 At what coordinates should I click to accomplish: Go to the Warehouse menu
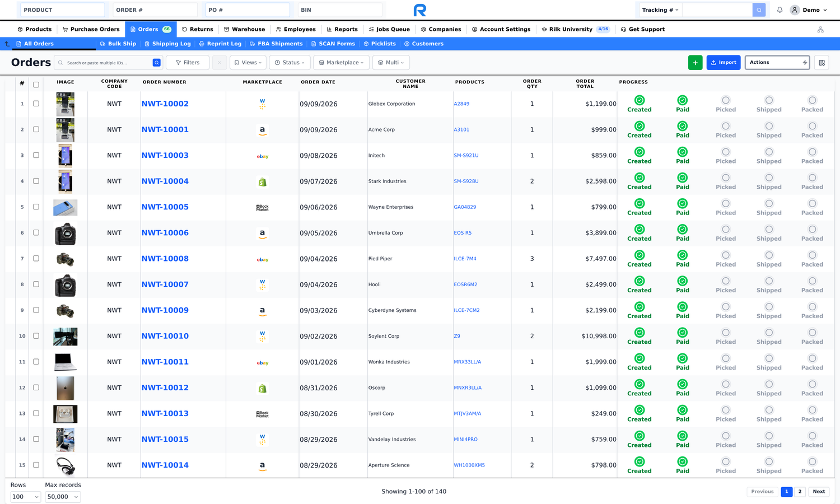tap(244, 29)
